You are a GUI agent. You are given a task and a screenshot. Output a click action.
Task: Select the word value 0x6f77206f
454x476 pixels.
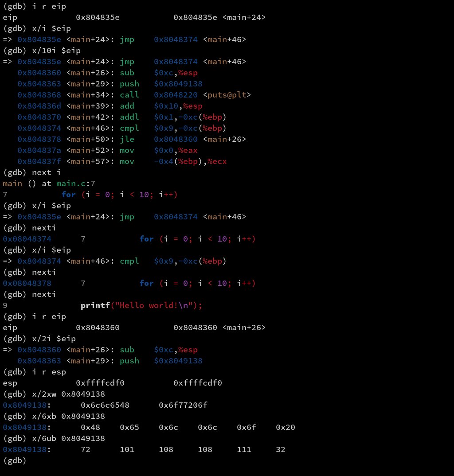(183, 405)
